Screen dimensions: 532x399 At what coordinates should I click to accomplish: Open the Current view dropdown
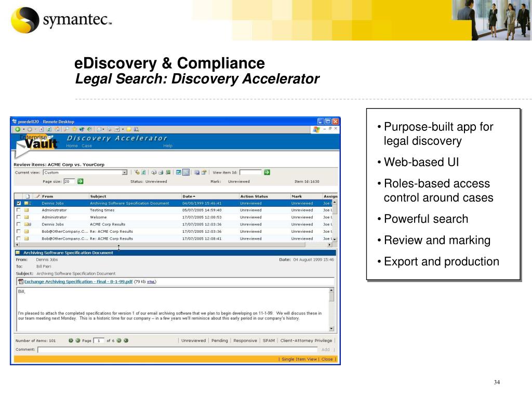pos(125,172)
